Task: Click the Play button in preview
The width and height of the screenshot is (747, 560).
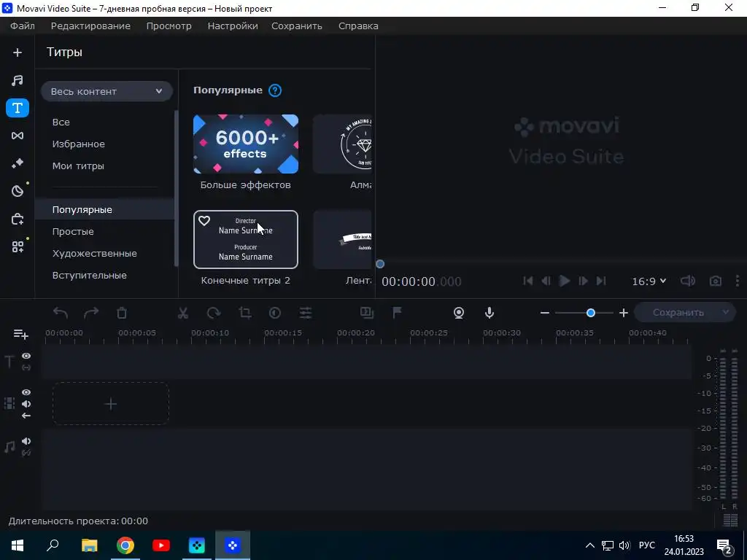Action: pyautogui.click(x=564, y=281)
